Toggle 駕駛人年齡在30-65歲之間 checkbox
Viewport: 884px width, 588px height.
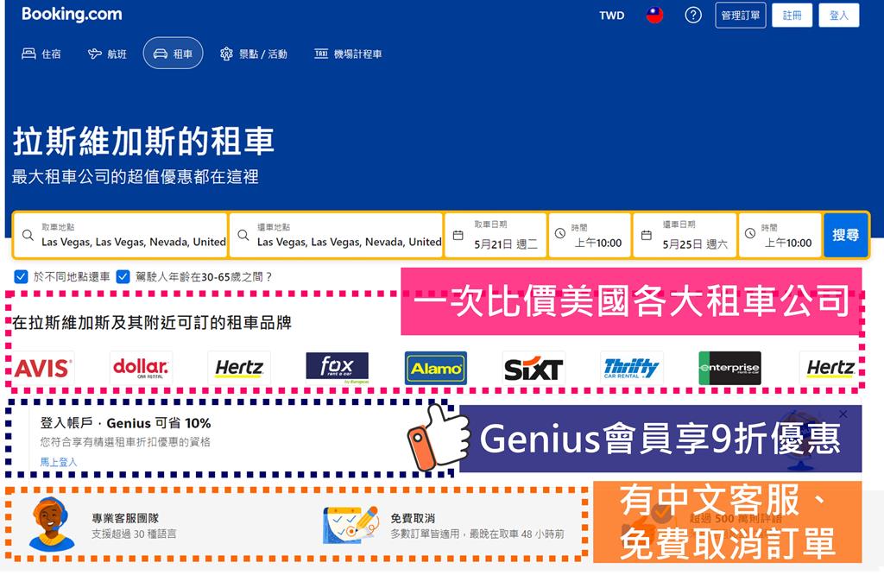123,277
